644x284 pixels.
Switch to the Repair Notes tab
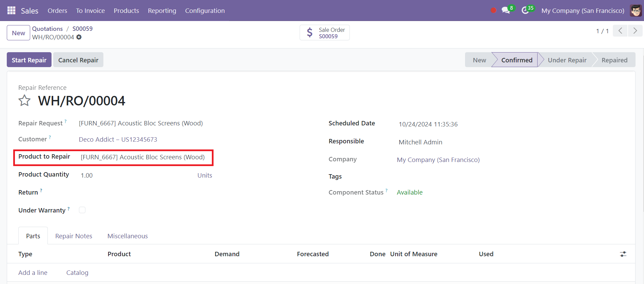[x=74, y=236]
